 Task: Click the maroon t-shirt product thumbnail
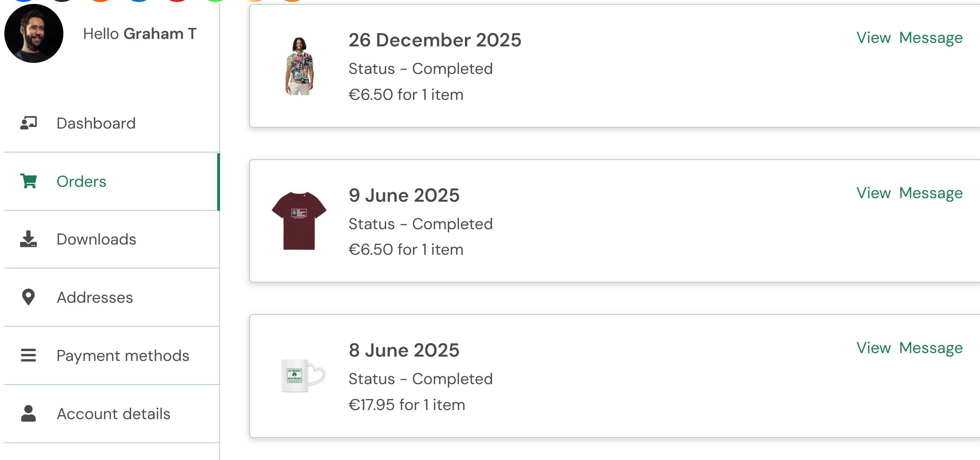(x=299, y=221)
